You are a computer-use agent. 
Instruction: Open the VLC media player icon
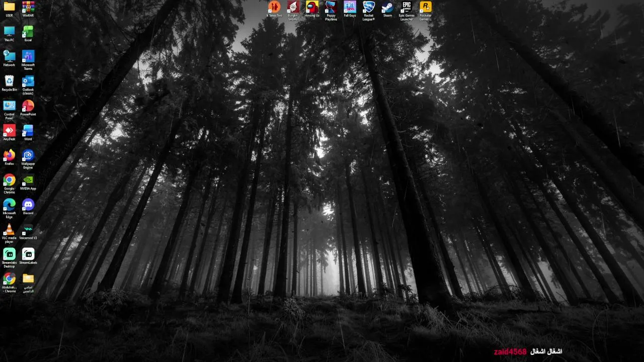[x=9, y=233]
